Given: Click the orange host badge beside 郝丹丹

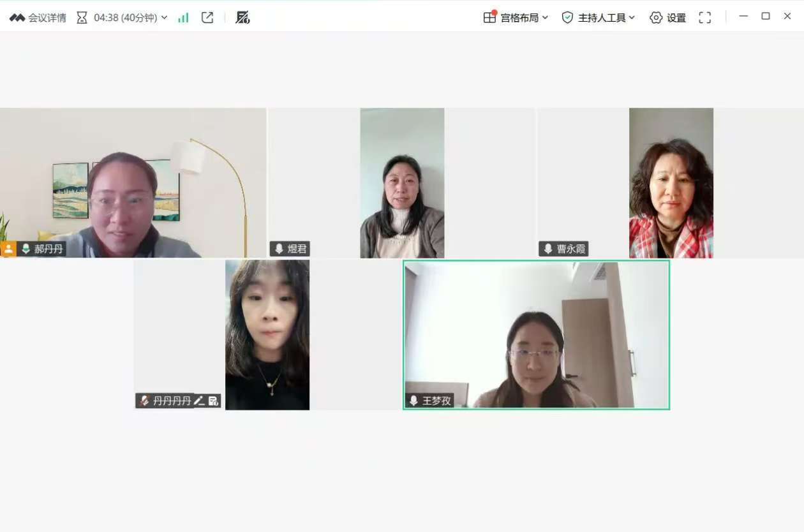Looking at the screenshot, I should [8, 249].
